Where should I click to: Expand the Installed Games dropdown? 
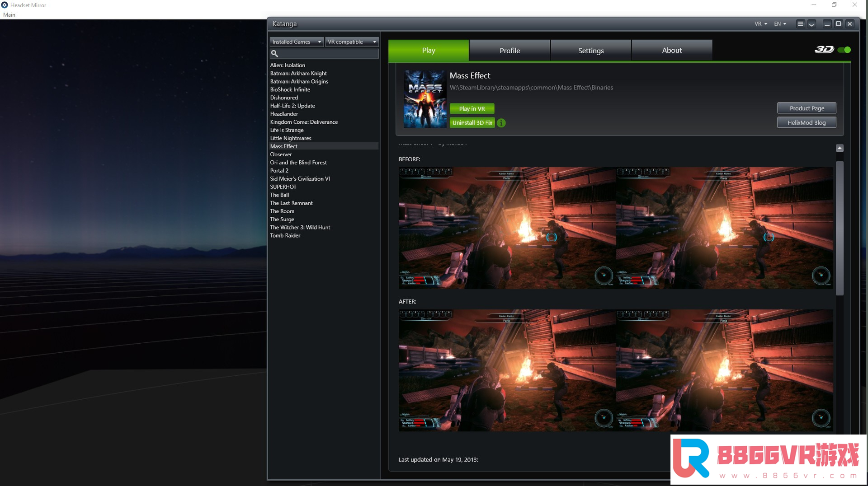297,42
